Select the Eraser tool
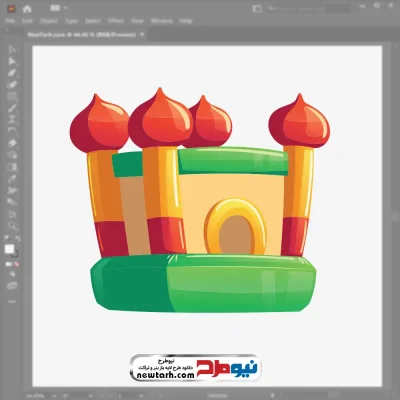 [x=12, y=143]
